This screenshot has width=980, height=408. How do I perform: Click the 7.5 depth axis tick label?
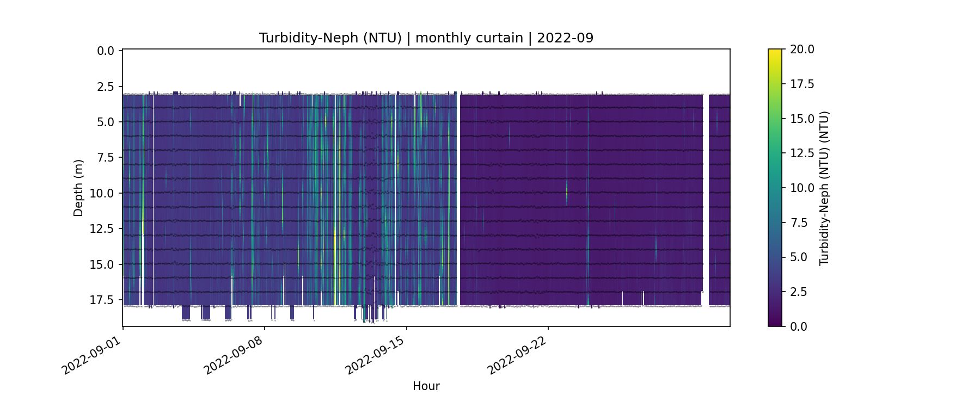[106, 158]
